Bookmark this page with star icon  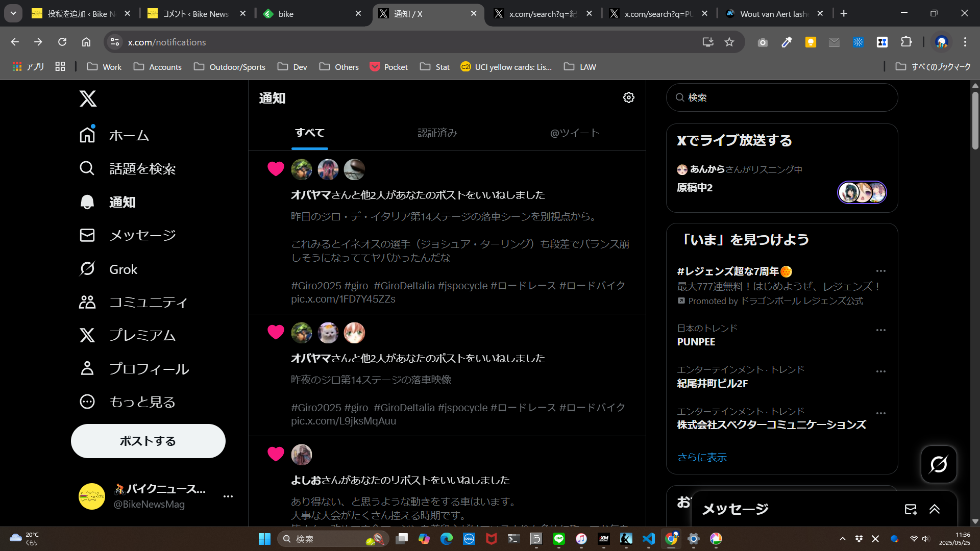(729, 42)
